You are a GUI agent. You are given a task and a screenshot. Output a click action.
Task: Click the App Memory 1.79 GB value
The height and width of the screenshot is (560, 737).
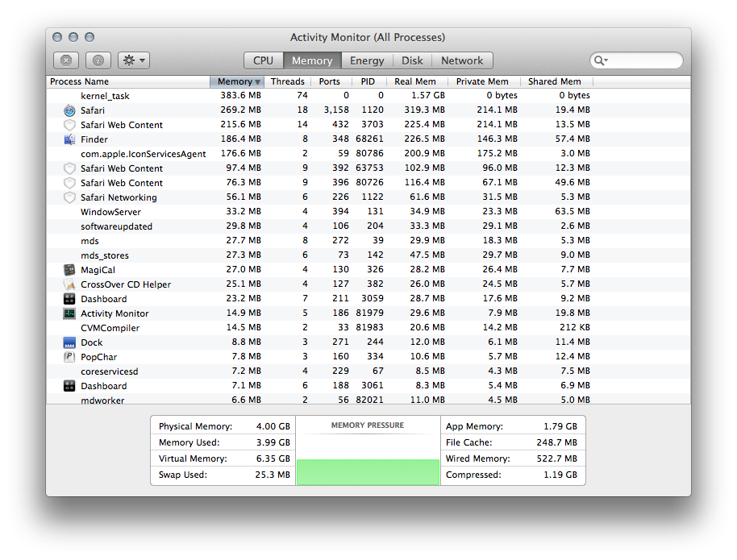click(560, 426)
